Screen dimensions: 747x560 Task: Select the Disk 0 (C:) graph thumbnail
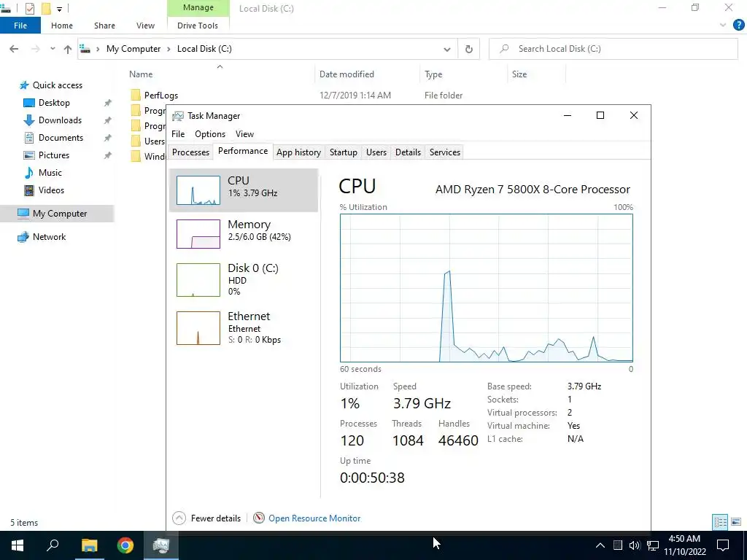click(198, 280)
